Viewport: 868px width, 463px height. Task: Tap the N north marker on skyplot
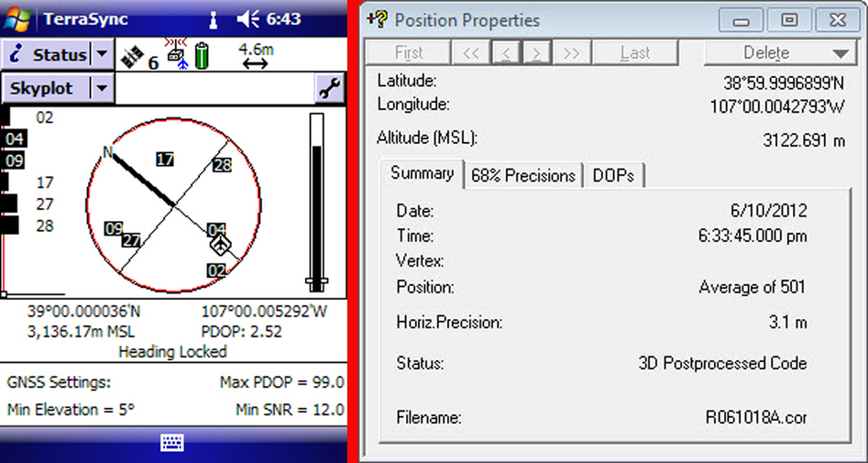108,152
